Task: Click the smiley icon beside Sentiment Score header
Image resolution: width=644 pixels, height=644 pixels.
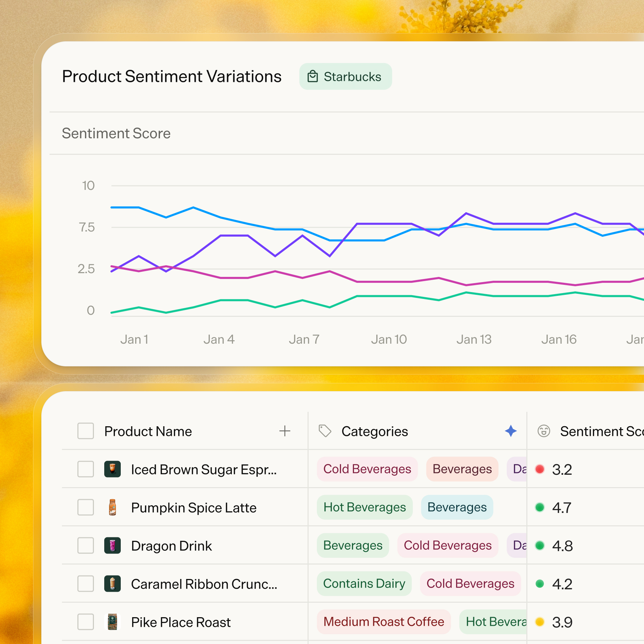Action: coord(544,431)
